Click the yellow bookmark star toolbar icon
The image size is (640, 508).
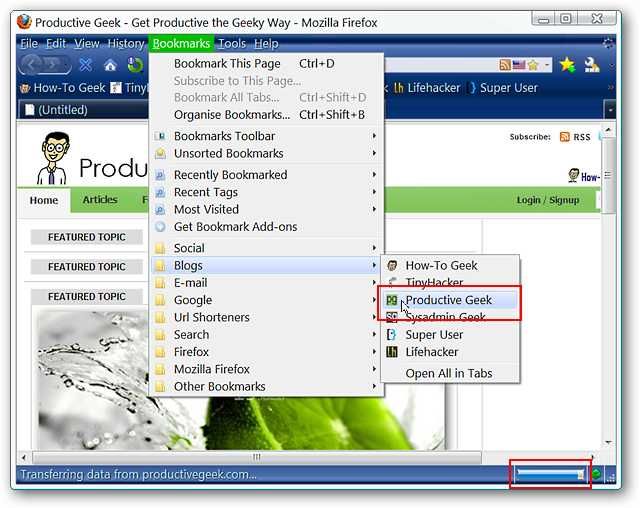[567, 65]
